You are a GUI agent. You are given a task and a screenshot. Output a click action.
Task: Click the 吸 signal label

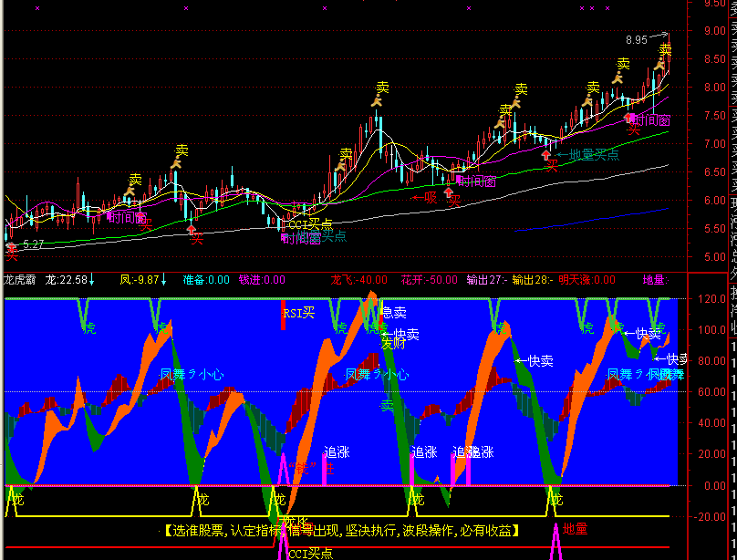[x=431, y=198]
